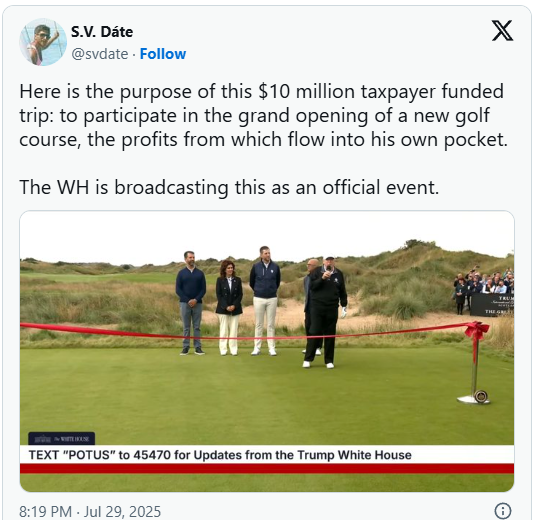542x520 pixels.
Task: Click the @svdate handle
Action: 100,54
